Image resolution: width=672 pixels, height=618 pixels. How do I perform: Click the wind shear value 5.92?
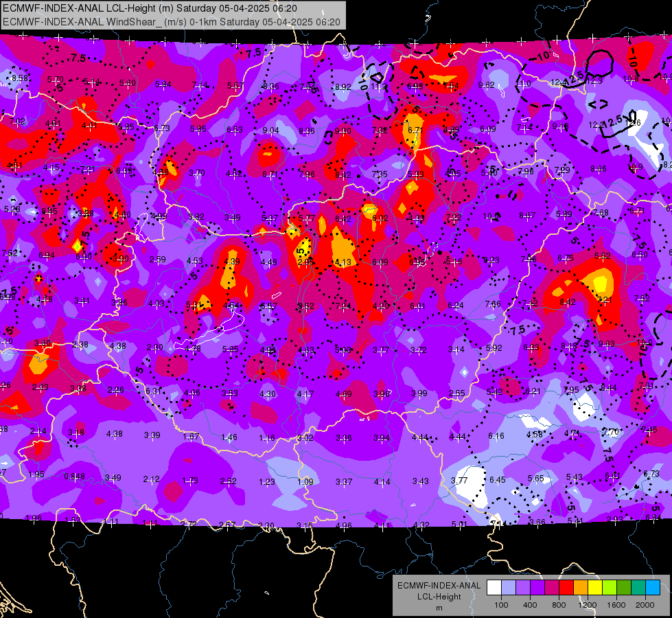494,348
